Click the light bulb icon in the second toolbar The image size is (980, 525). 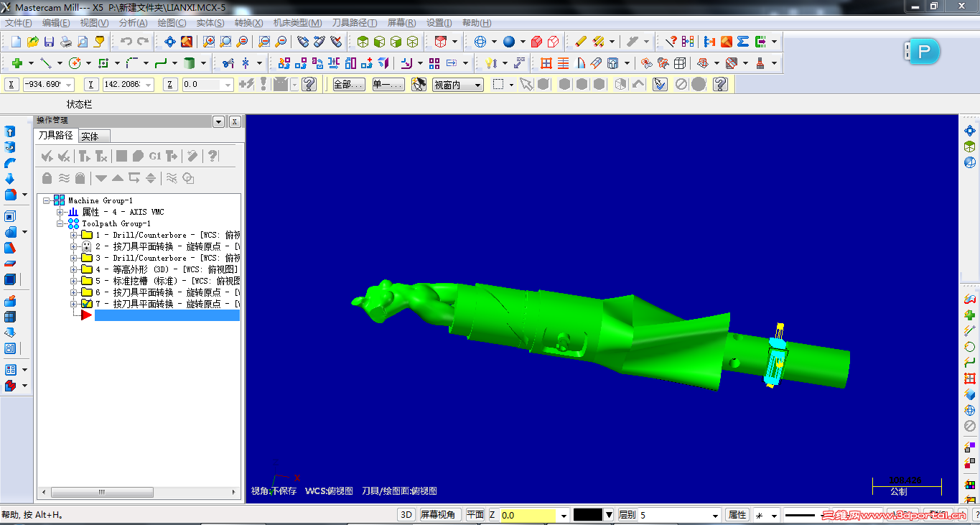tap(491, 63)
